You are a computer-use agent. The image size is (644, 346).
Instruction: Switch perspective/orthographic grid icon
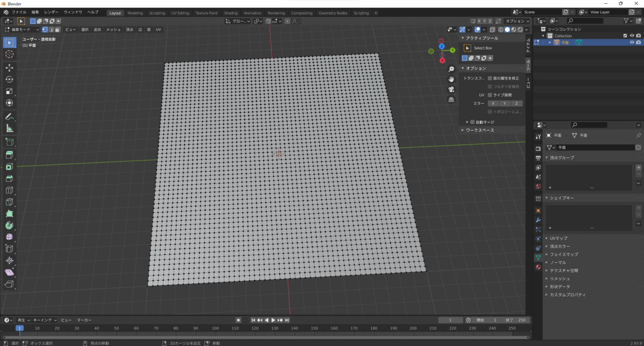click(x=451, y=99)
